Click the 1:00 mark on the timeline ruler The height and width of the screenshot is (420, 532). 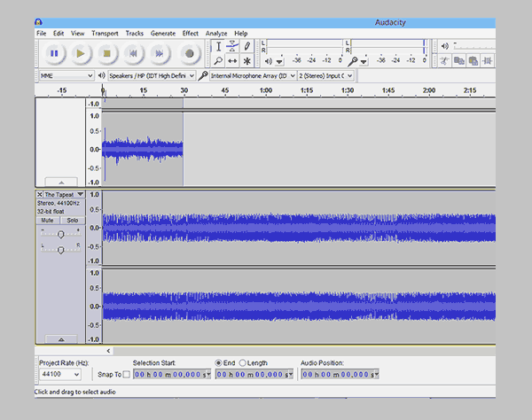pyautogui.click(x=266, y=90)
